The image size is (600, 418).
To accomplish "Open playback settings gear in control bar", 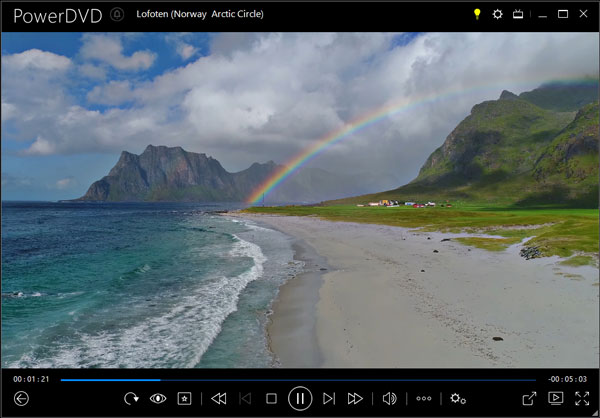I will pos(458,398).
